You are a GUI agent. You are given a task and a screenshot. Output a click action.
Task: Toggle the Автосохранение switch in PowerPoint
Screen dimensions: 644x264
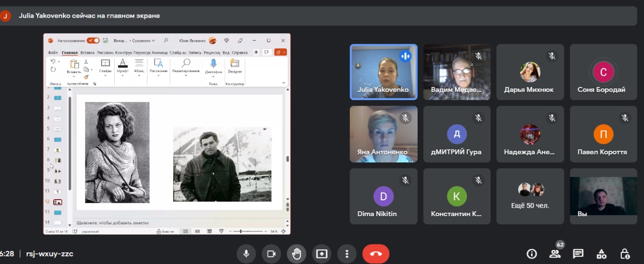[93, 40]
